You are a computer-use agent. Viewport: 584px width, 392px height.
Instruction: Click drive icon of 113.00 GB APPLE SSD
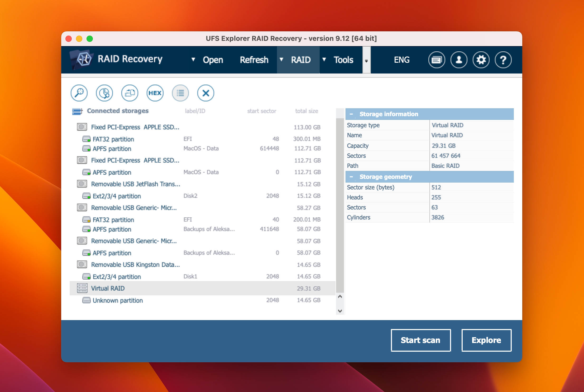[x=82, y=127]
